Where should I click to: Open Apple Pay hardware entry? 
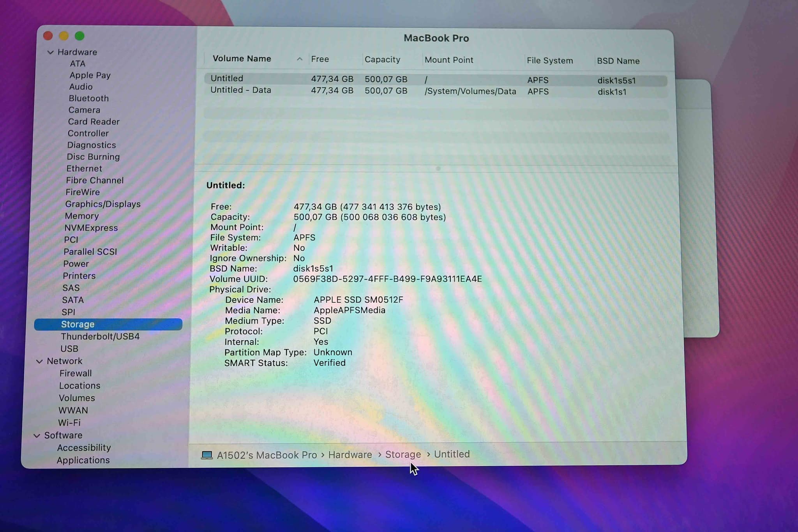90,75
